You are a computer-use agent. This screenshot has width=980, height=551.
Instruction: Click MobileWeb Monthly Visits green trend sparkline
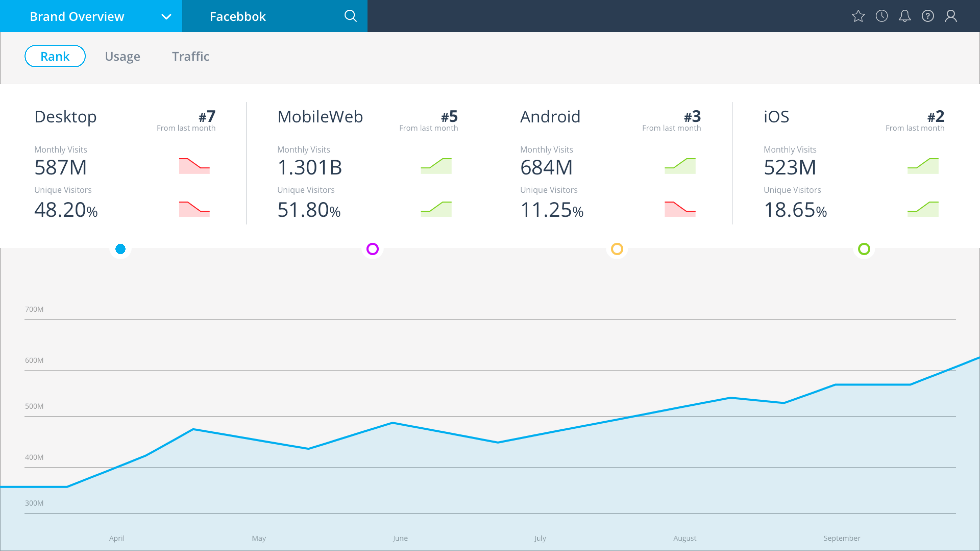pos(436,166)
